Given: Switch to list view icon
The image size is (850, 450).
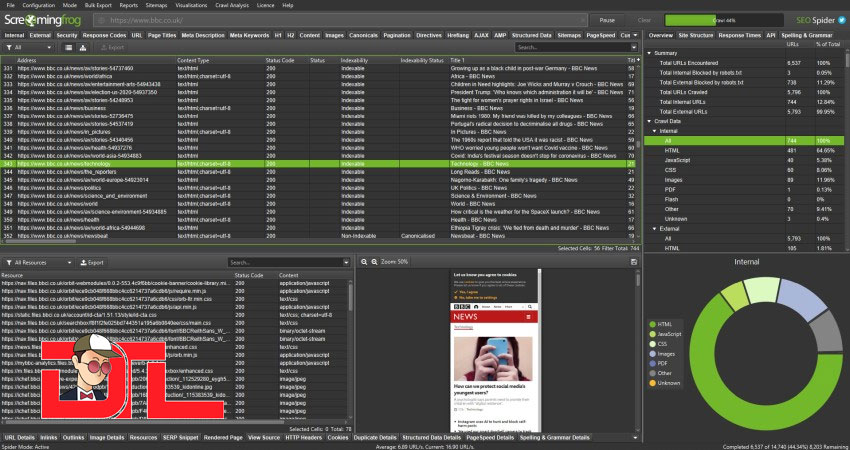Looking at the screenshot, I should 69,48.
